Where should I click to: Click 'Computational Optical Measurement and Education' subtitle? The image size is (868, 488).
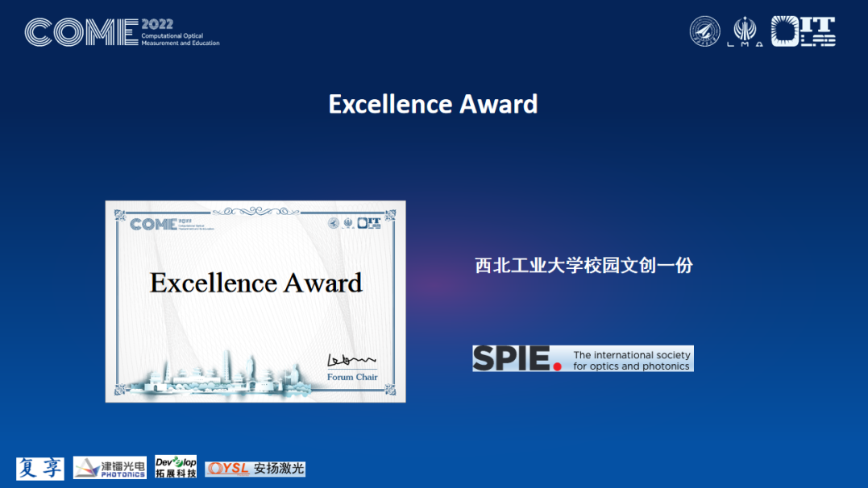tap(181, 39)
